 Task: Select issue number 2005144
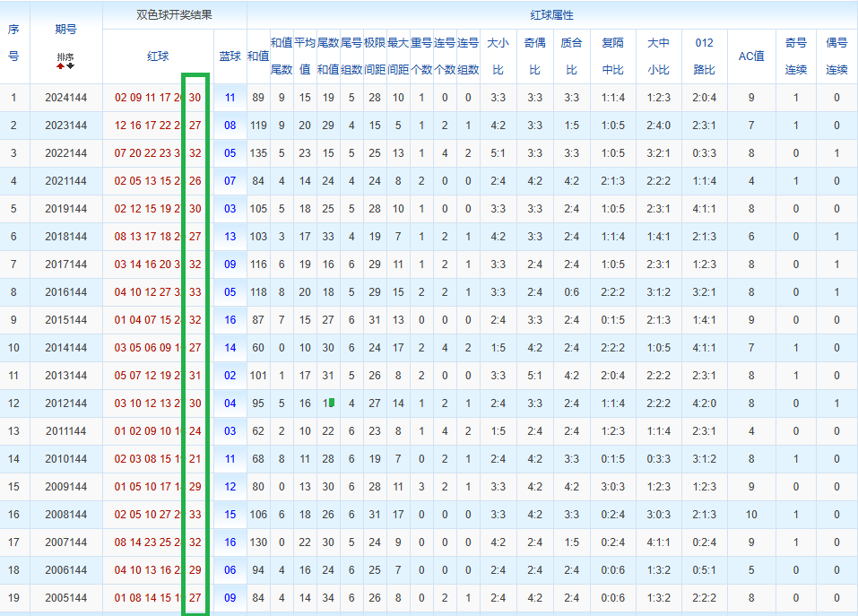pyautogui.click(x=65, y=598)
